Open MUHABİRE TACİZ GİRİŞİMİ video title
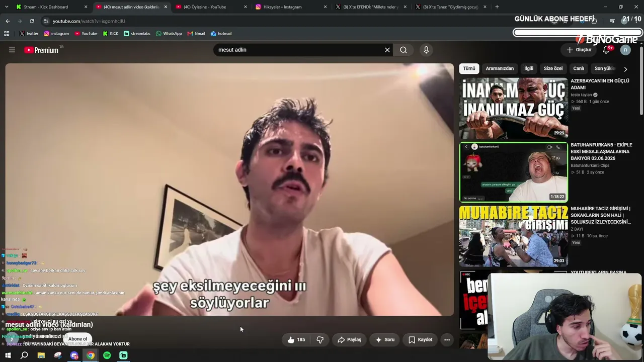Viewport: 644px width, 362px height. 601,215
